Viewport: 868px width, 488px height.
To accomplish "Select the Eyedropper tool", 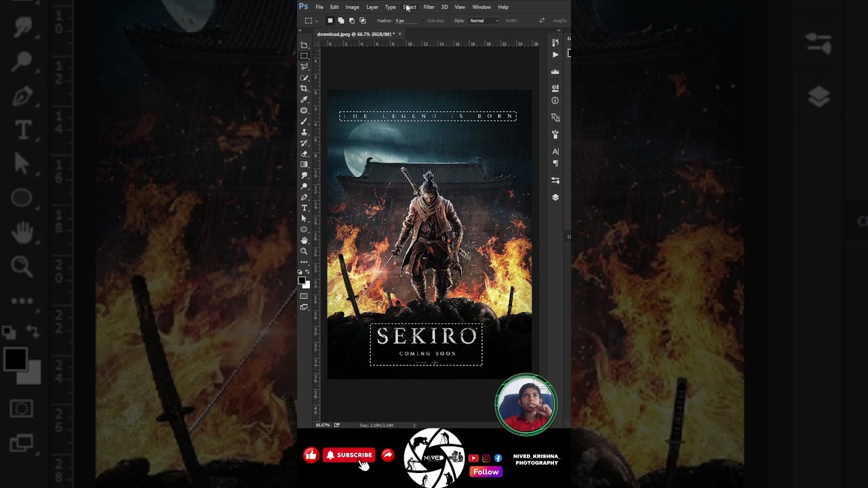I will 304,100.
